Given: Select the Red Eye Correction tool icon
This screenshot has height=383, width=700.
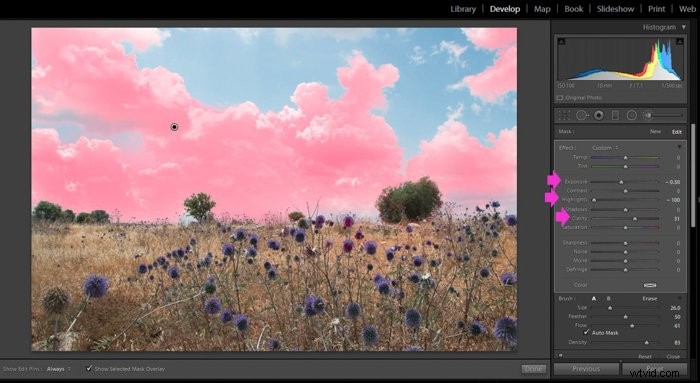Looking at the screenshot, I should point(599,115).
